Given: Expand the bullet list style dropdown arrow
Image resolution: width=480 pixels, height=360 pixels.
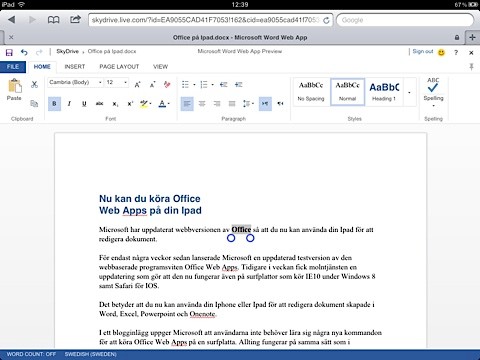Looking at the screenshot, I should [194, 85].
